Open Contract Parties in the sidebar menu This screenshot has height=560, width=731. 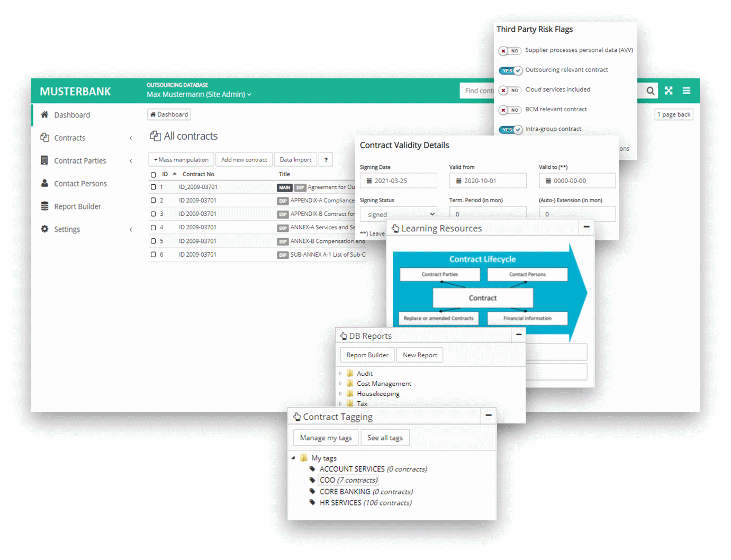click(80, 160)
